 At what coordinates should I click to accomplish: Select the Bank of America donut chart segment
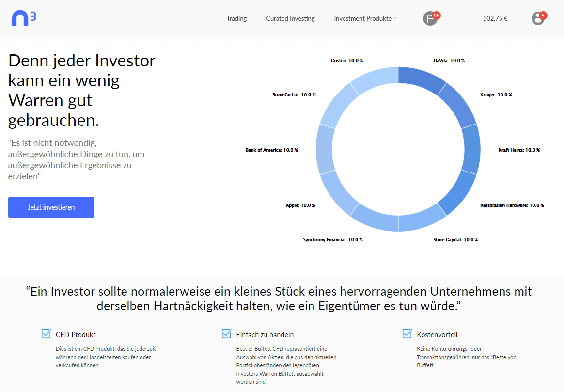click(x=325, y=149)
